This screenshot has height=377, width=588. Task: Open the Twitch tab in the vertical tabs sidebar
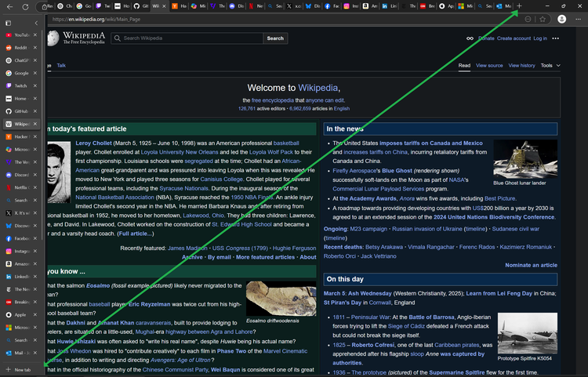pos(19,85)
